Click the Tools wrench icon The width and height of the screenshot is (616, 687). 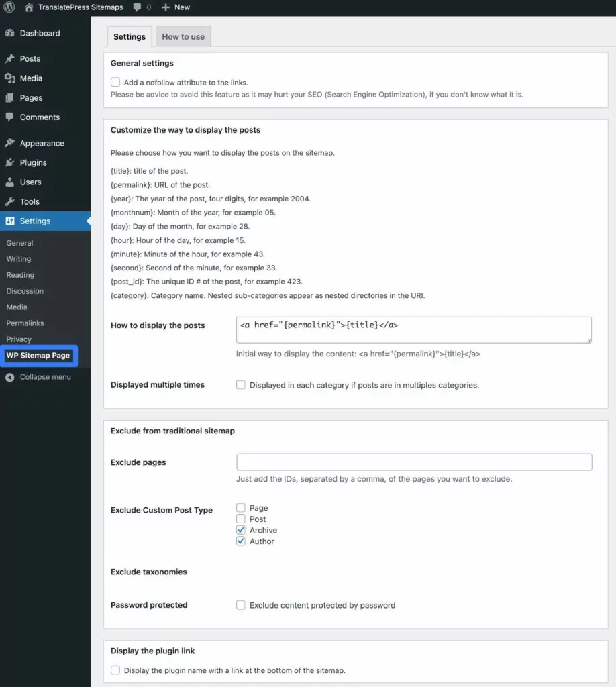tap(9, 201)
